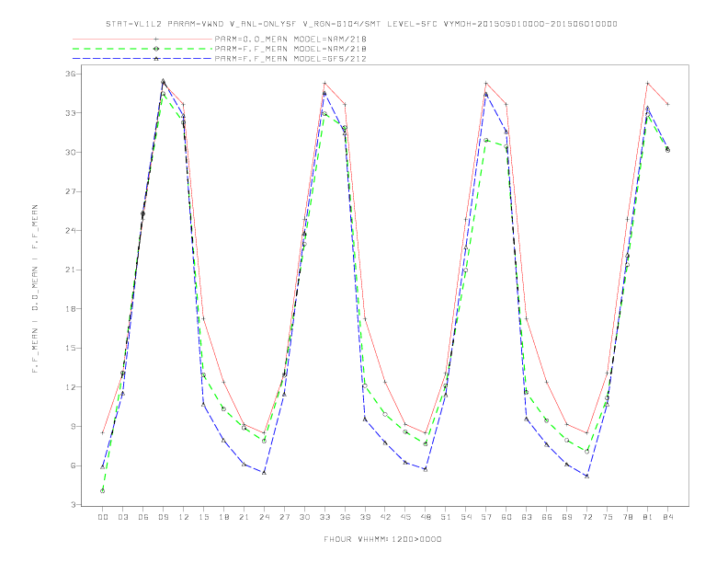Click x-axis hour label 45

[x=405, y=517]
